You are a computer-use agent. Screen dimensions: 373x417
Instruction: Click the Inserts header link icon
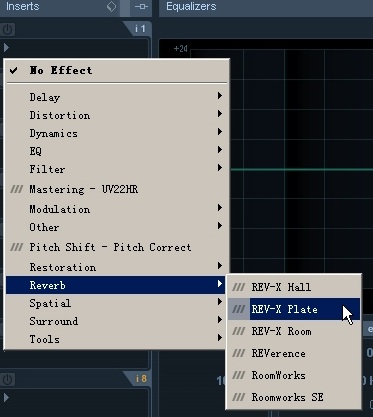141,7
